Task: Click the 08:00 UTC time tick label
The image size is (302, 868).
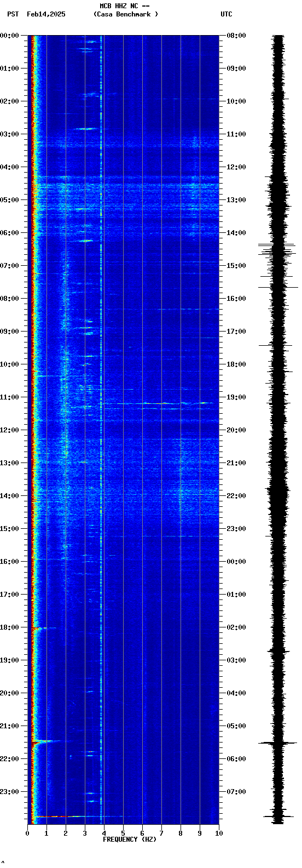Action: pos(236,36)
